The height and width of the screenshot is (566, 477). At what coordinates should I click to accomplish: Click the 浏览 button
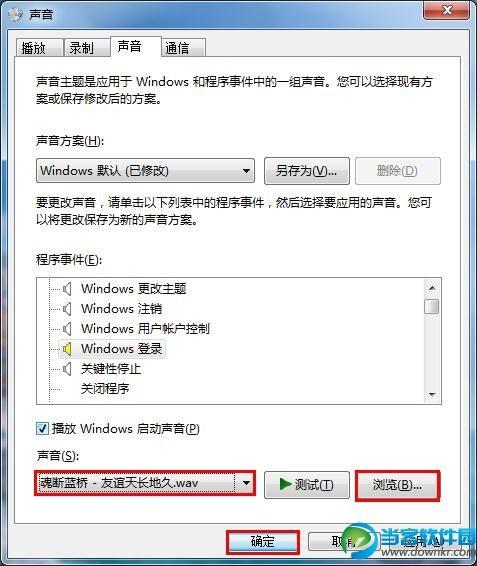pos(398,485)
